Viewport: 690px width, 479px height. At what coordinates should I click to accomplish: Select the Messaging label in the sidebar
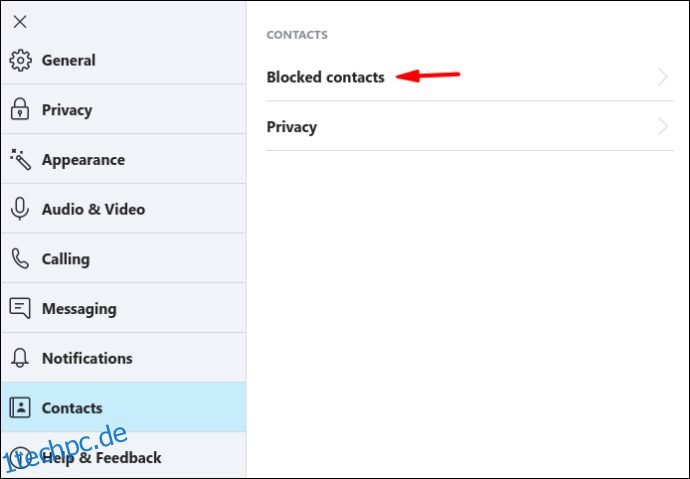pyautogui.click(x=79, y=309)
